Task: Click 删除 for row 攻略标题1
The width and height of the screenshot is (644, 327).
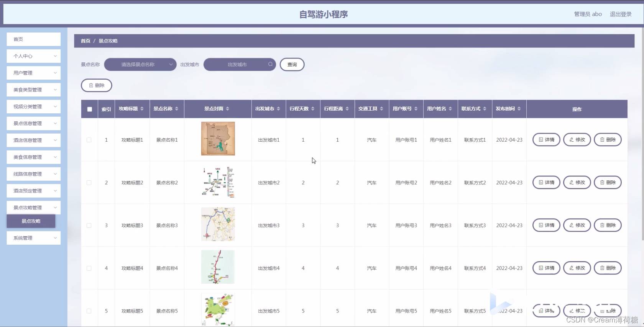Action: click(608, 140)
